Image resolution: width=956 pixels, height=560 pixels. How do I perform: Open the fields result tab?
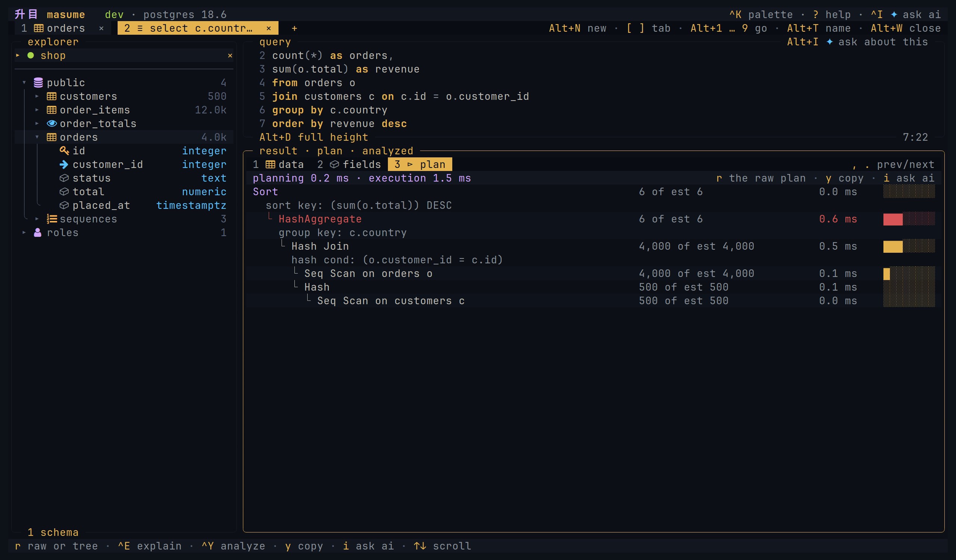coord(349,165)
